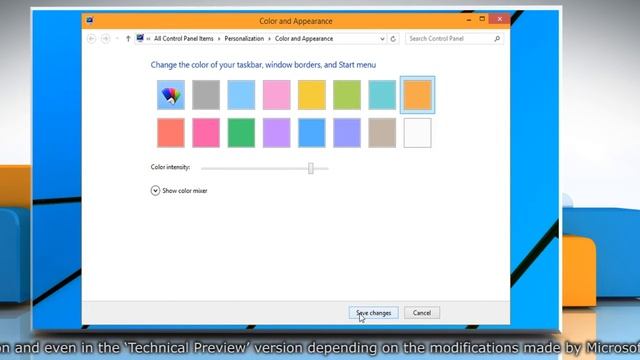Click Color and Appearance breadcrumb

304,38
